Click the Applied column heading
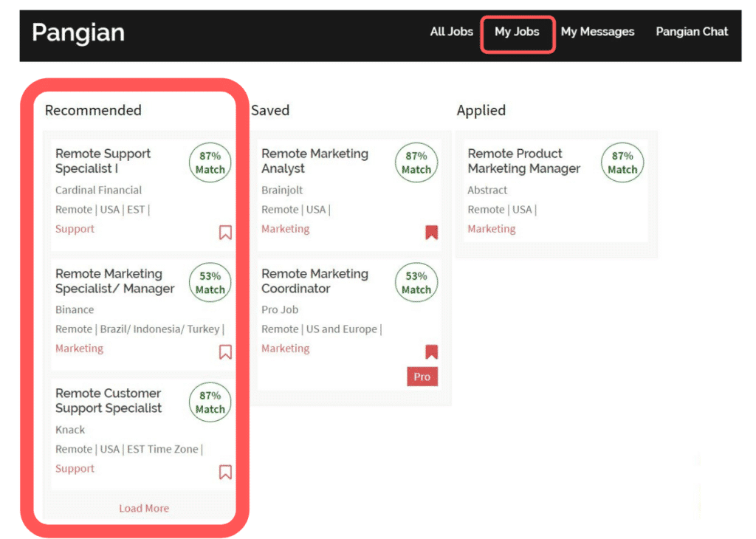The height and width of the screenshot is (539, 756). pyautogui.click(x=481, y=111)
